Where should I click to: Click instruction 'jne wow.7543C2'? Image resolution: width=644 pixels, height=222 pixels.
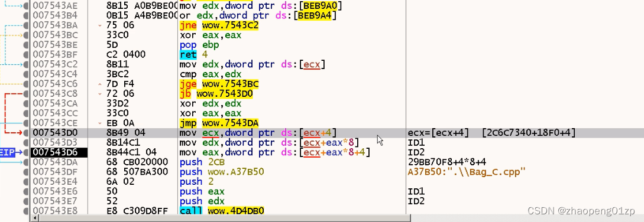pyautogui.click(x=219, y=25)
